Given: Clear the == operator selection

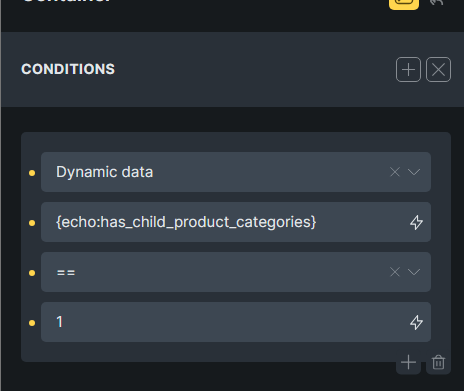Looking at the screenshot, I should [395, 272].
